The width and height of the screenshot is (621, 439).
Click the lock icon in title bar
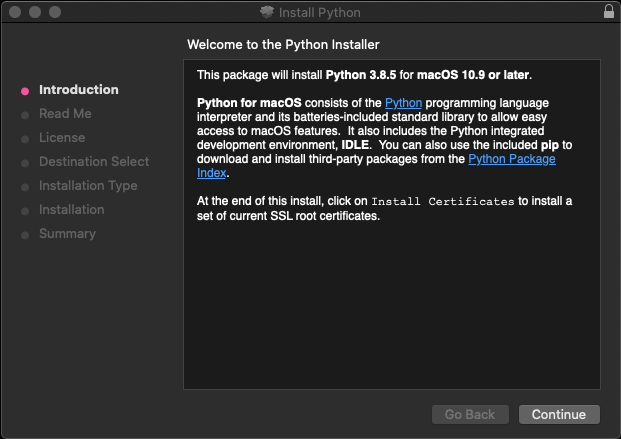tap(609, 11)
